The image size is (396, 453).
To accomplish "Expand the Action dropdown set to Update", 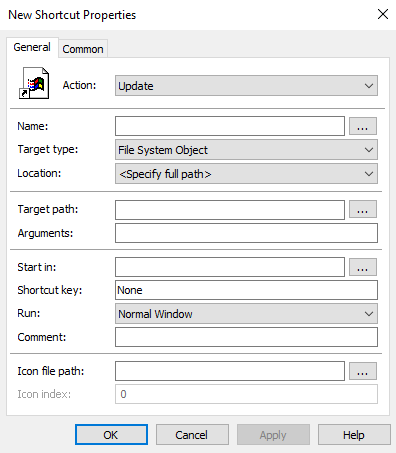I will [x=246, y=86].
